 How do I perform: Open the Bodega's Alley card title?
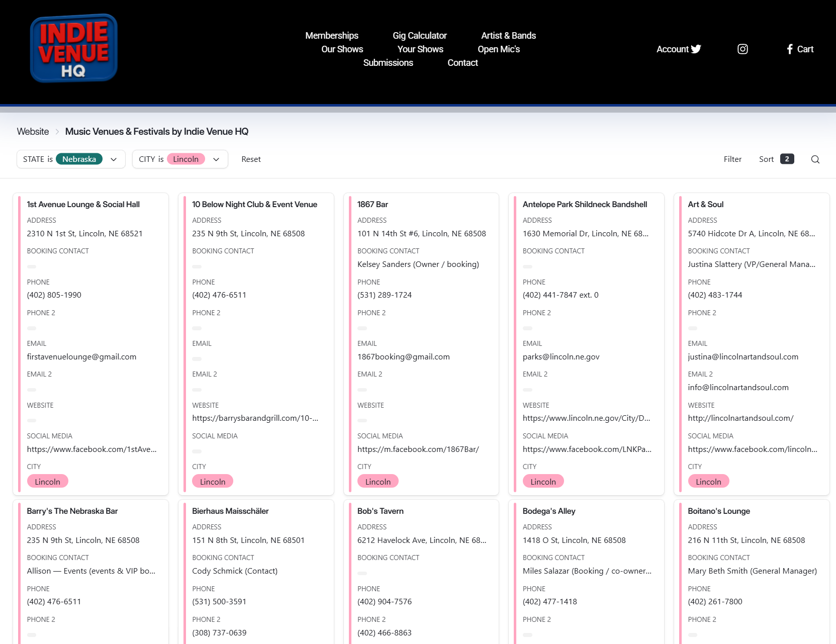click(549, 511)
